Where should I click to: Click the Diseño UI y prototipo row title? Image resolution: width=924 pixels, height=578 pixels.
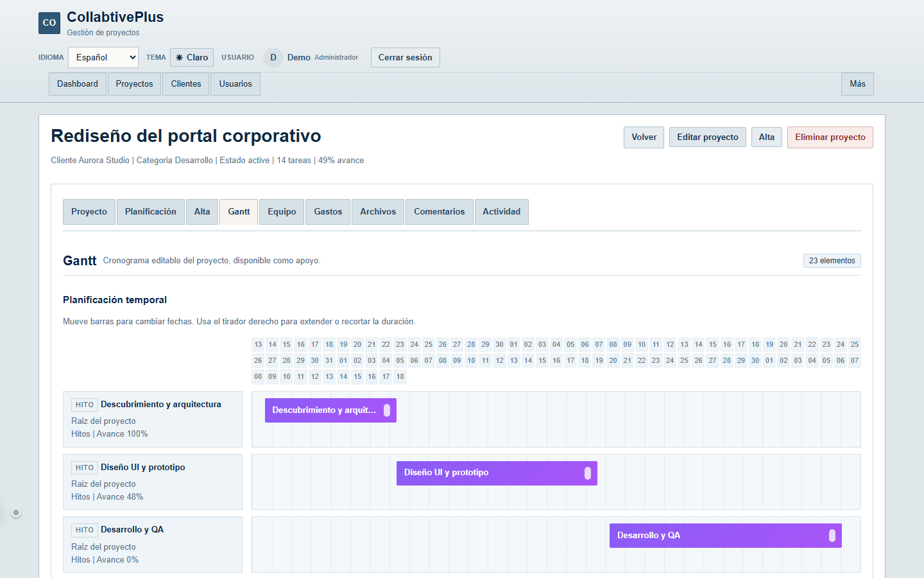pyautogui.click(x=143, y=468)
